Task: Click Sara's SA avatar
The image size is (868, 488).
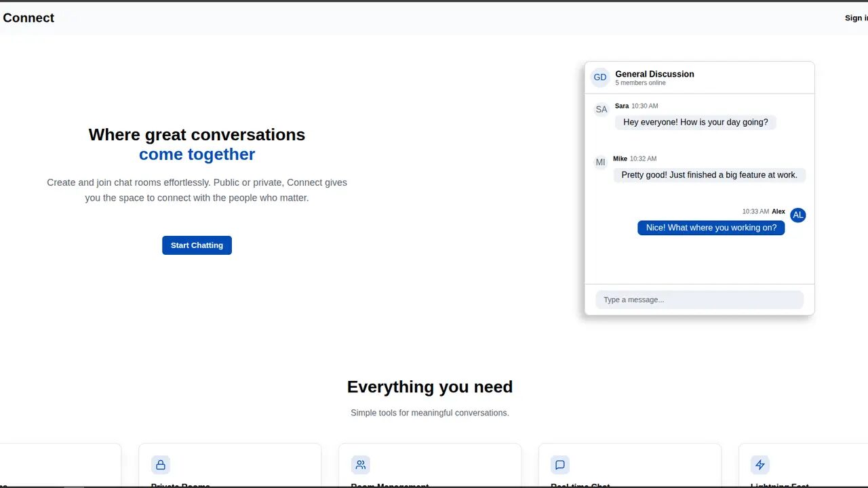Action: click(x=601, y=110)
